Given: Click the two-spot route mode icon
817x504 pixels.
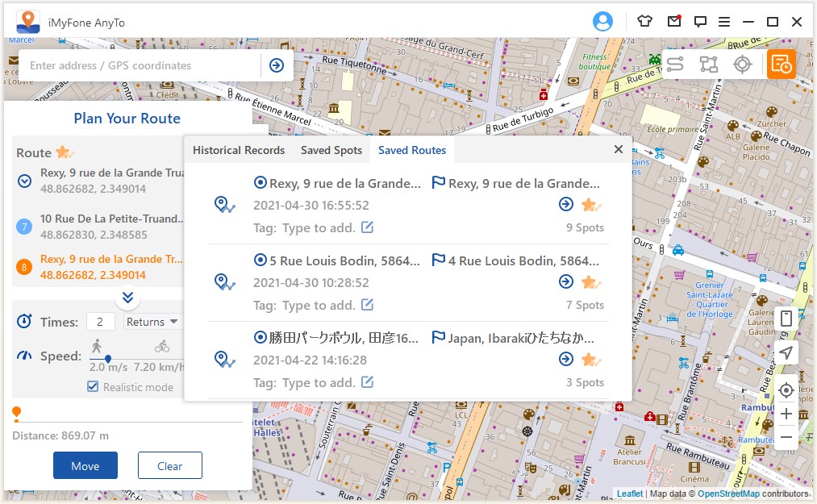Looking at the screenshot, I should [675, 65].
